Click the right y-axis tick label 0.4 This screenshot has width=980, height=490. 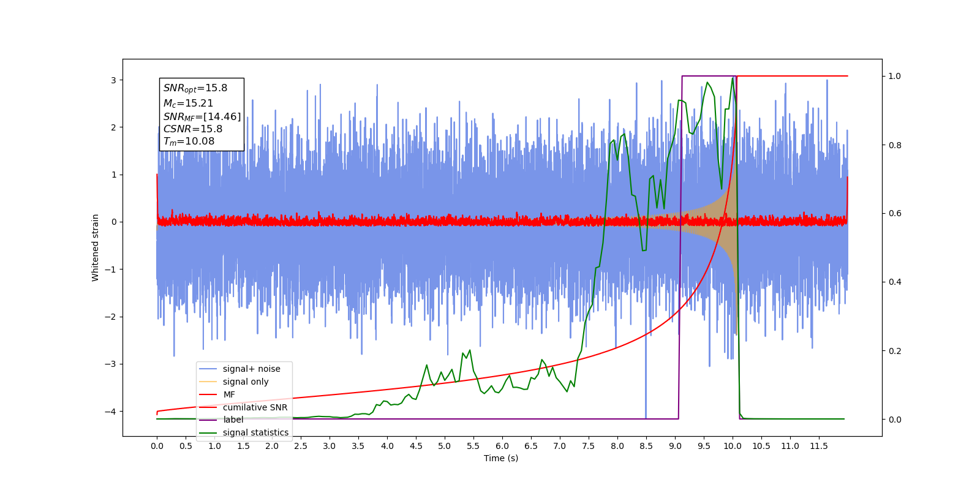click(895, 282)
